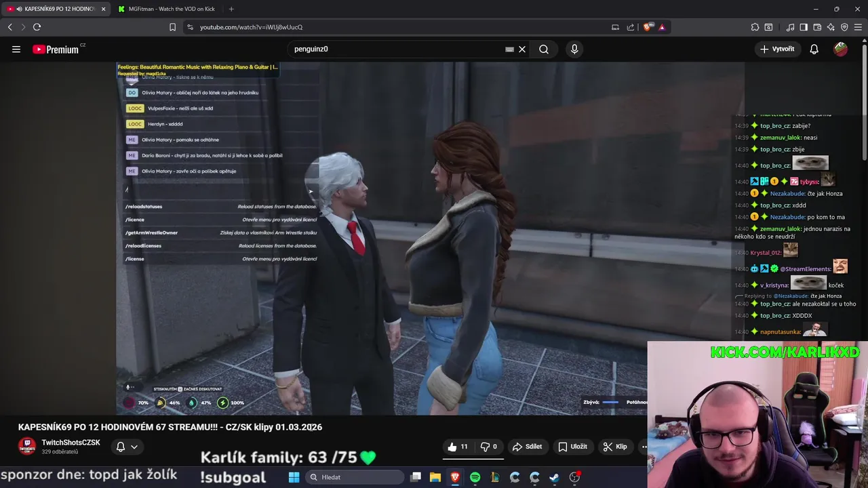868x488 pixels.
Task: Clear the search text with the X
Action: 522,49
